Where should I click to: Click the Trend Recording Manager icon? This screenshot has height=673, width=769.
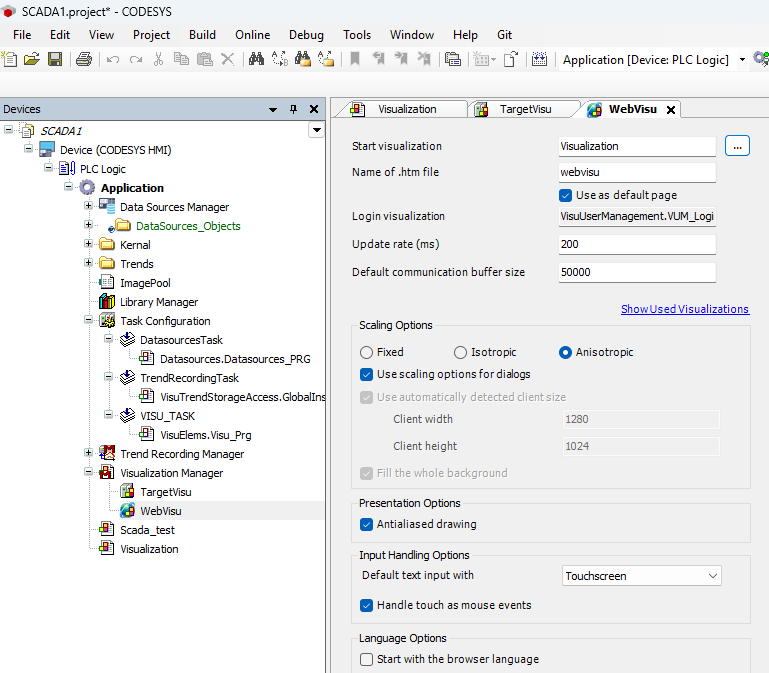click(x=107, y=453)
